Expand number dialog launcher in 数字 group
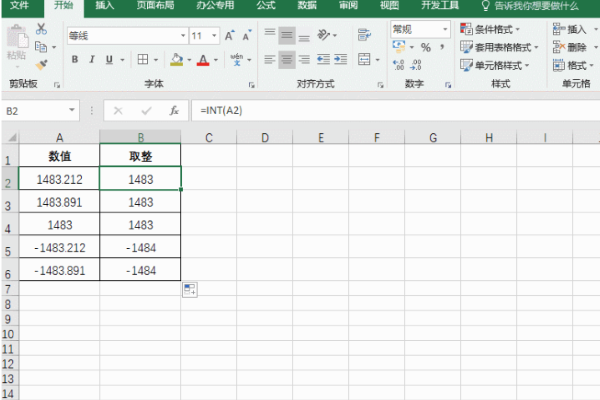Image resolution: width=600 pixels, height=400 pixels. coord(448,85)
